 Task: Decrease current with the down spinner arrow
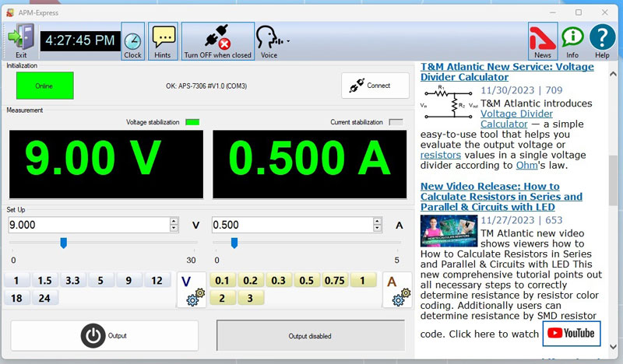pyautogui.click(x=377, y=228)
